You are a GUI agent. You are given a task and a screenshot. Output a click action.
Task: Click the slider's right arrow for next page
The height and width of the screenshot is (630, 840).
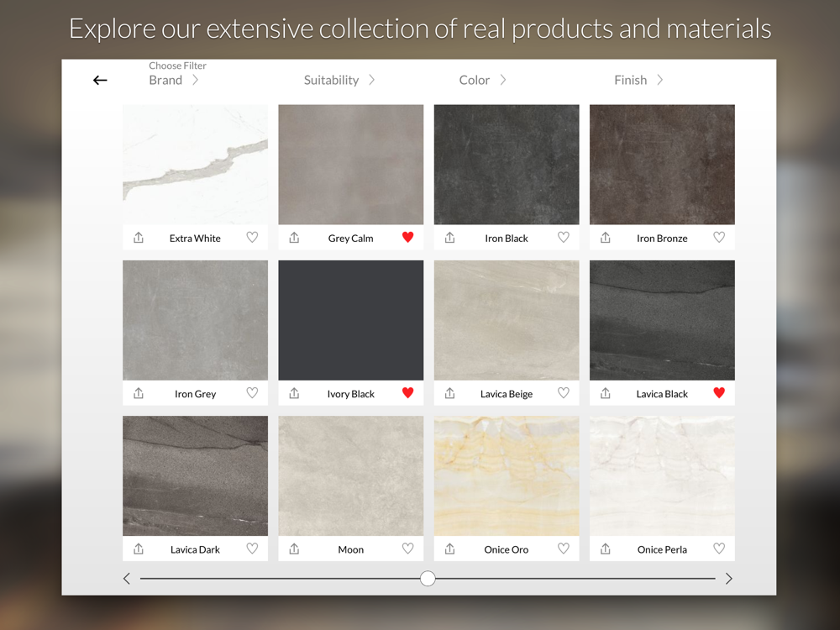coord(728,579)
